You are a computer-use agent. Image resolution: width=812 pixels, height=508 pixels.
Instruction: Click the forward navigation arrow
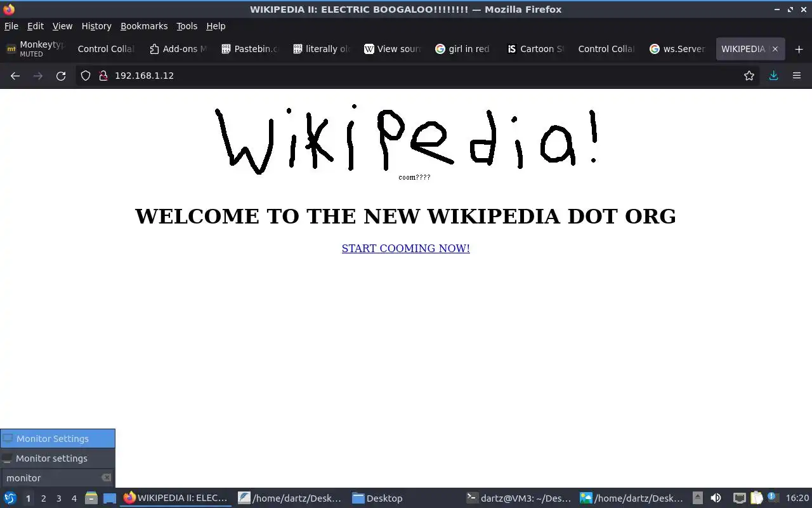tap(38, 76)
